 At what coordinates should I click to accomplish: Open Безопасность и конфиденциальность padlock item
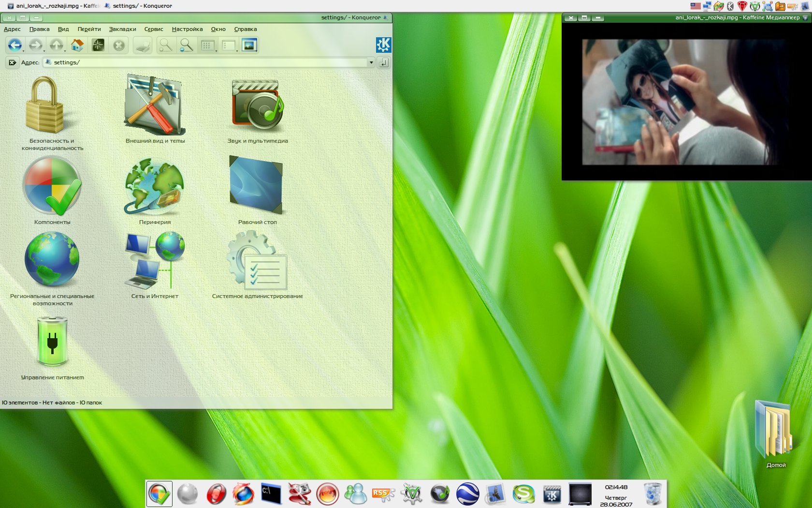(52, 114)
